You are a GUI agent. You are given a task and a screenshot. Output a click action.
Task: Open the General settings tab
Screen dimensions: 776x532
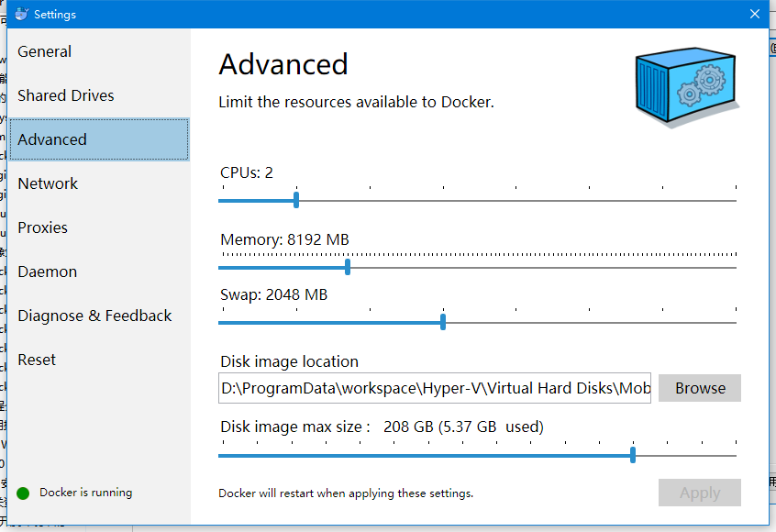tap(99, 51)
